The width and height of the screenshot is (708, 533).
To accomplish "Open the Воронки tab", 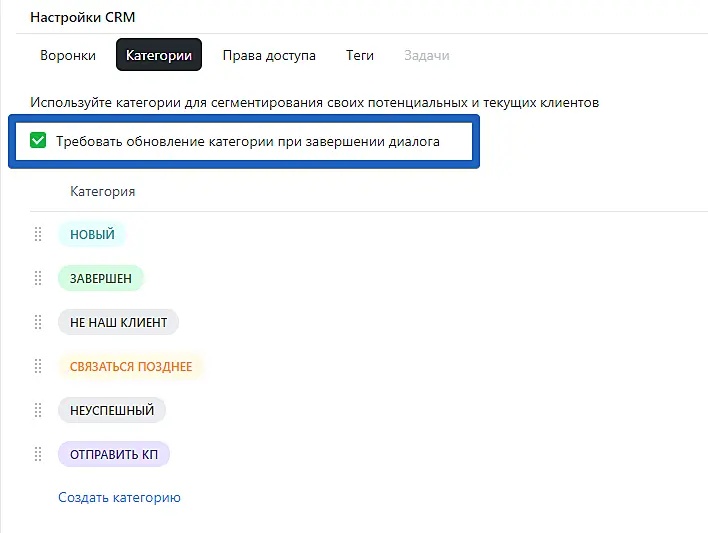I will coord(68,55).
